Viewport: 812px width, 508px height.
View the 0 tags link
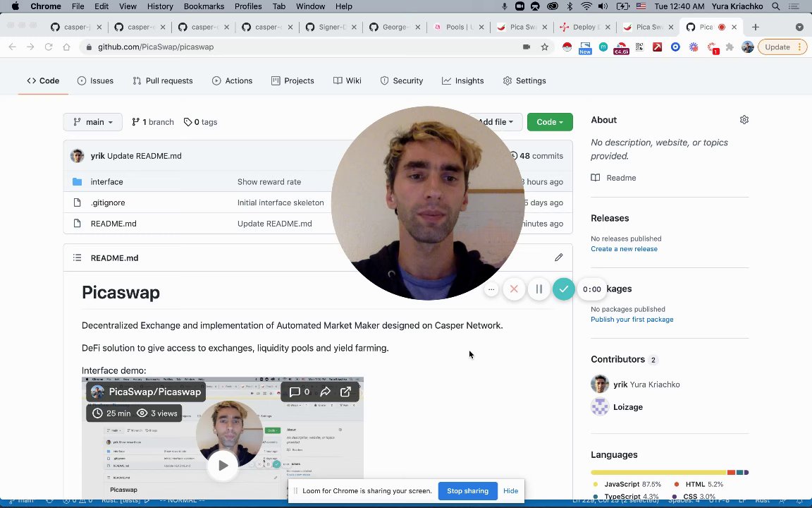tap(200, 122)
